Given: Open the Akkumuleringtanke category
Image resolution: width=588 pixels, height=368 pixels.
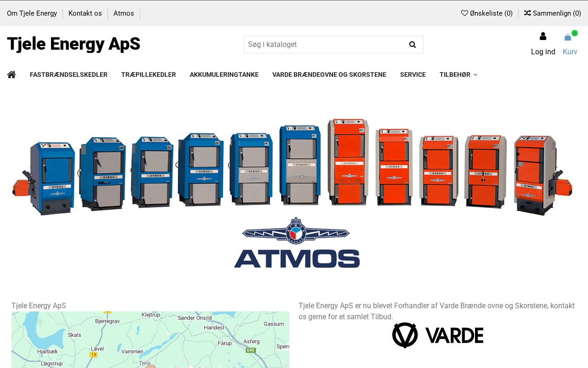Looking at the screenshot, I should point(224,75).
